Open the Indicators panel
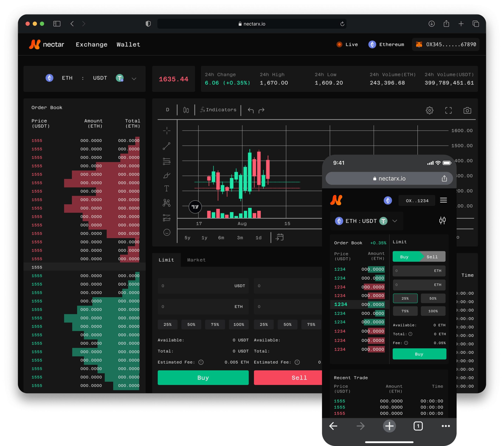The image size is (504, 446). tap(218, 110)
